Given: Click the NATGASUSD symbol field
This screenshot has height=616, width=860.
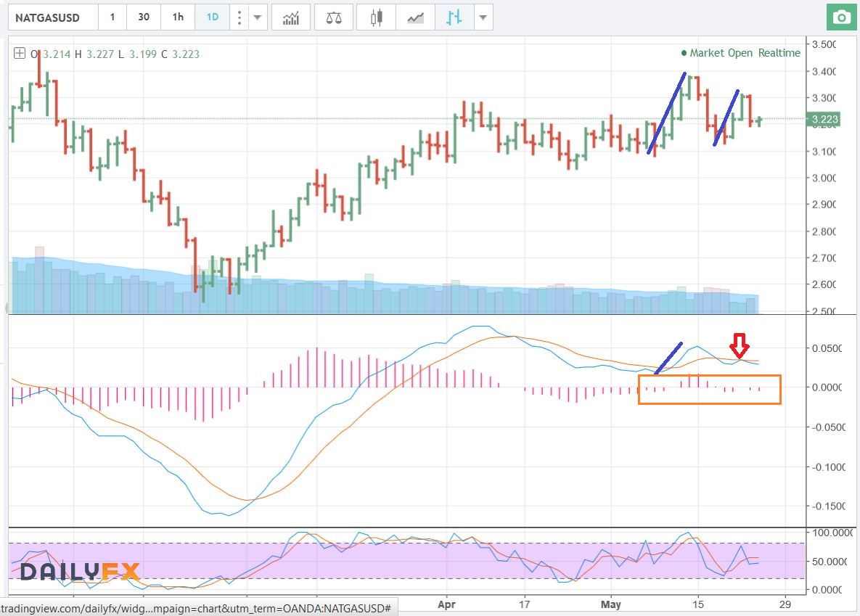Looking at the screenshot, I should (x=54, y=17).
